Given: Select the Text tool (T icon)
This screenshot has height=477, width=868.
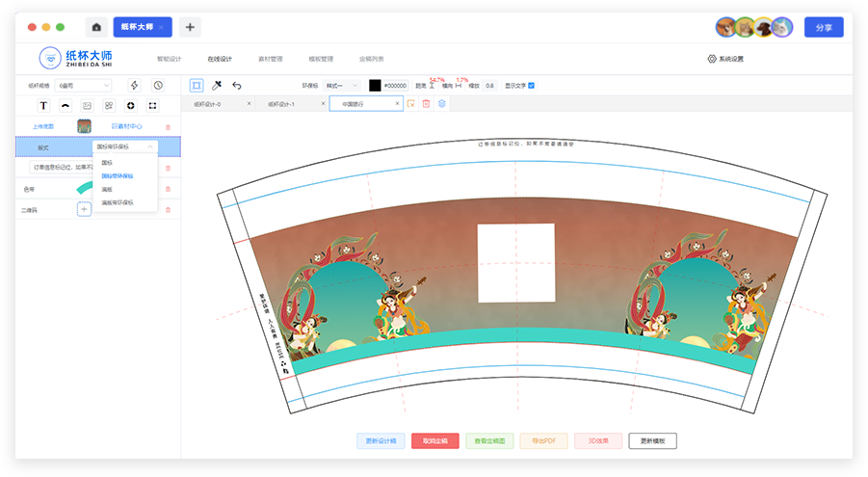Looking at the screenshot, I should [43, 105].
